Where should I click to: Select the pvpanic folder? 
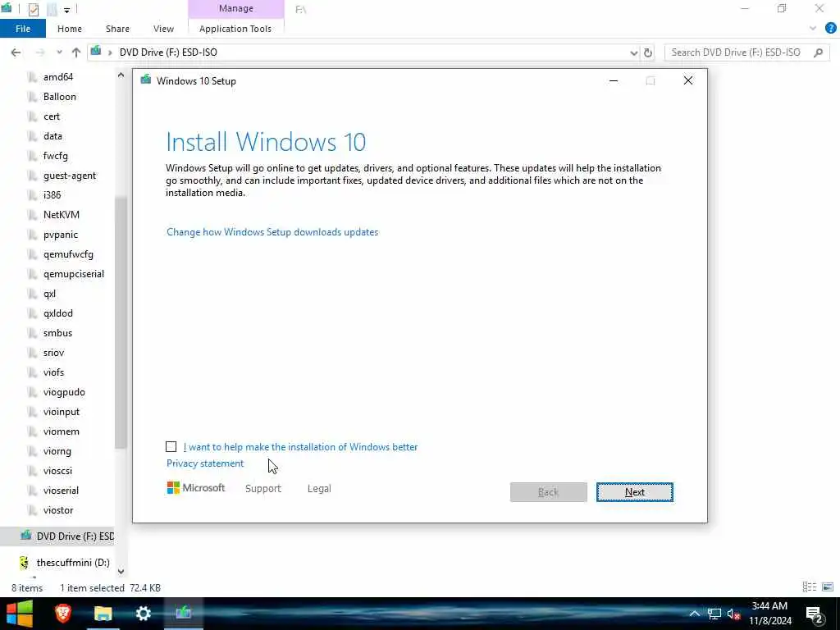(61, 235)
